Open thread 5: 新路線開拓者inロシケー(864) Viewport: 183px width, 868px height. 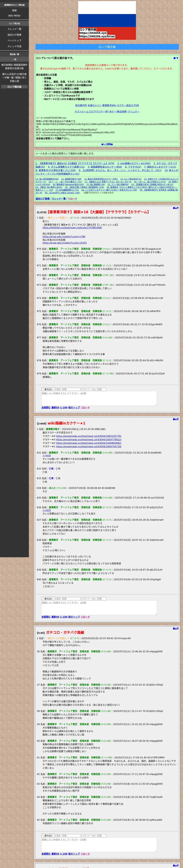point(105,167)
